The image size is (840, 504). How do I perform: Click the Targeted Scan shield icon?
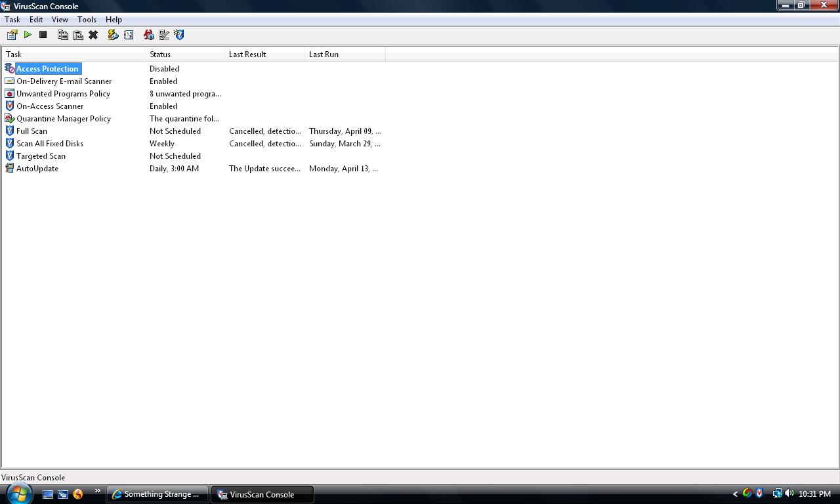10,156
